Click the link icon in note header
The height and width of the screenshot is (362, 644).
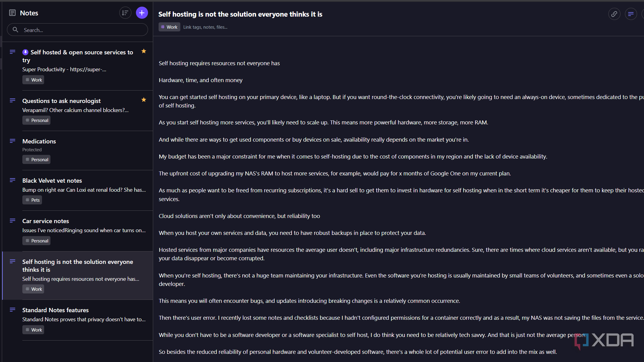[614, 14]
